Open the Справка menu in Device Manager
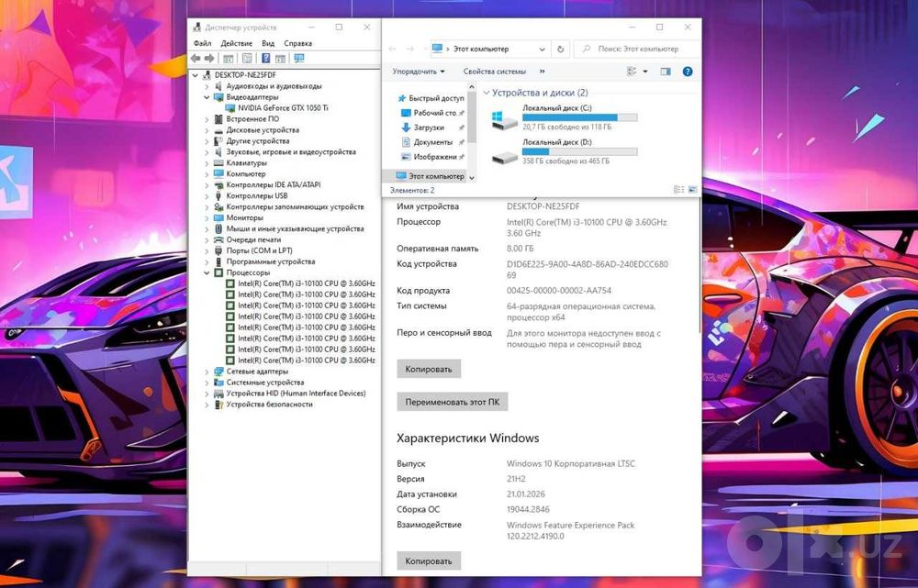The width and height of the screenshot is (918, 588). point(298,43)
